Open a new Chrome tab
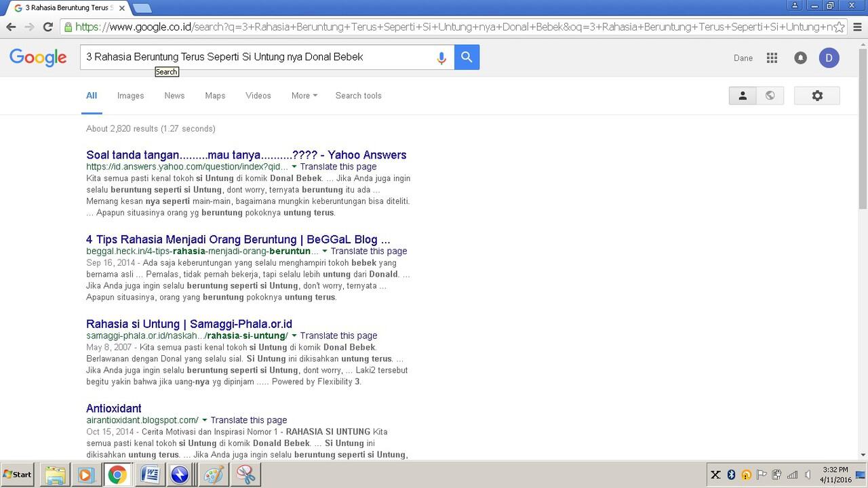Image resolution: width=868 pixels, height=488 pixels. tap(142, 8)
